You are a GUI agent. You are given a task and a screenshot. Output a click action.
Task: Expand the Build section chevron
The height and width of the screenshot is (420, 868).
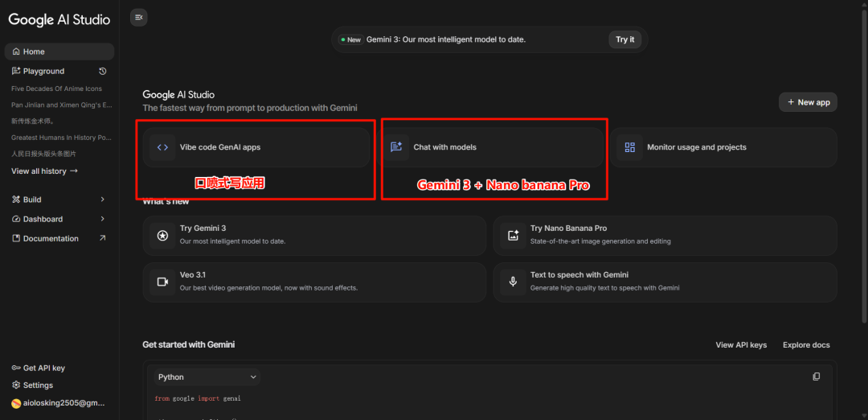(x=102, y=200)
